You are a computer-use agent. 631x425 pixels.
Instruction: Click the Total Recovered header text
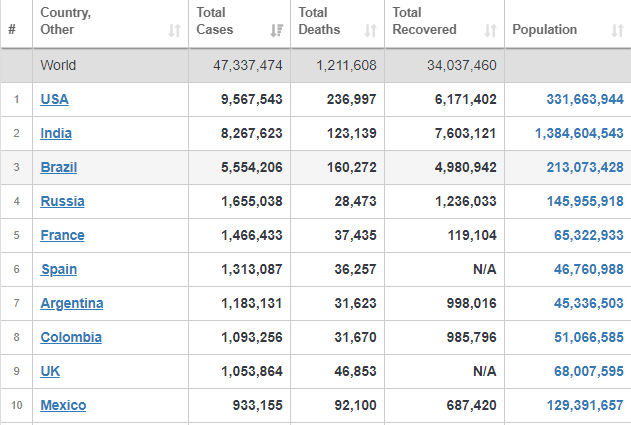pyautogui.click(x=424, y=21)
